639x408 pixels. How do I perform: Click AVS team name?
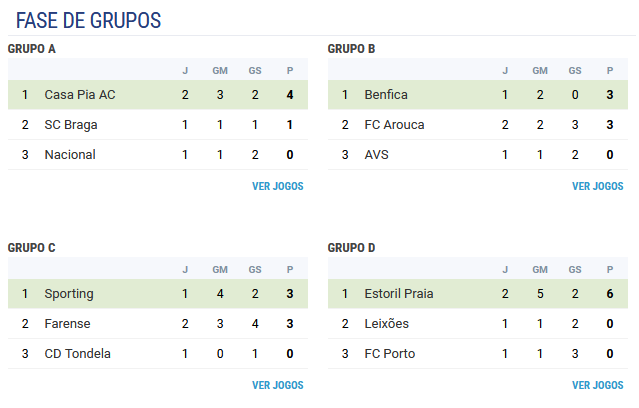(x=377, y=155)
